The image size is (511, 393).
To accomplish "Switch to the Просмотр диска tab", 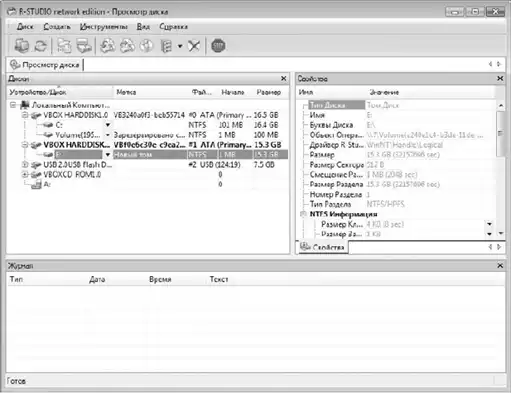I will point(45,65).
